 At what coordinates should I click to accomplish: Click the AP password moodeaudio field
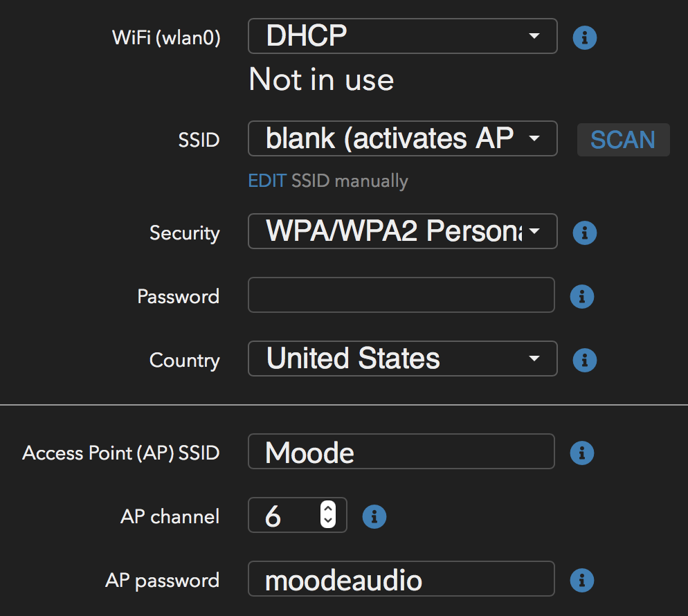click(x=401, y=579)
